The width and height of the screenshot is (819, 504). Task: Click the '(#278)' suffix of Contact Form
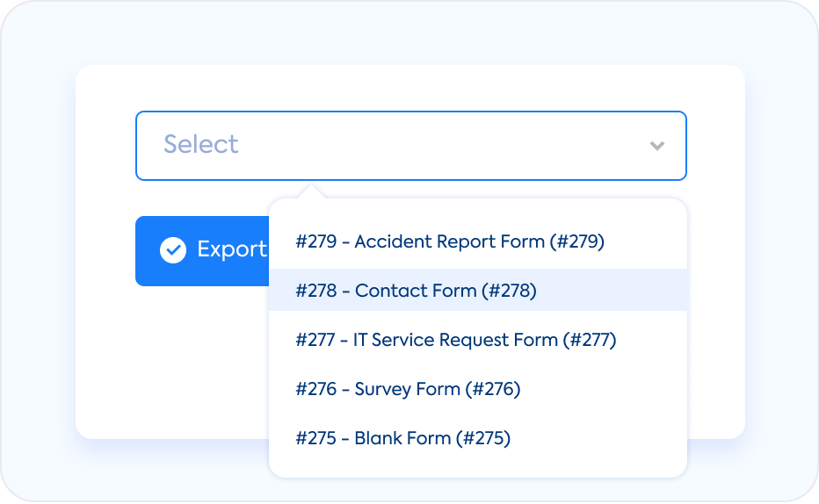pos(509,291)
